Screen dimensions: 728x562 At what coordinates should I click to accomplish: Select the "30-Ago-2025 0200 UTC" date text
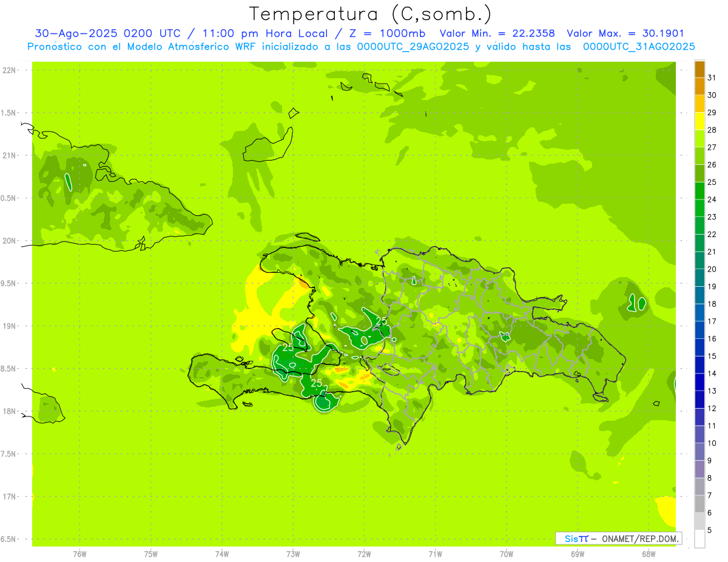pyautogui.click(x=106, y=34)
